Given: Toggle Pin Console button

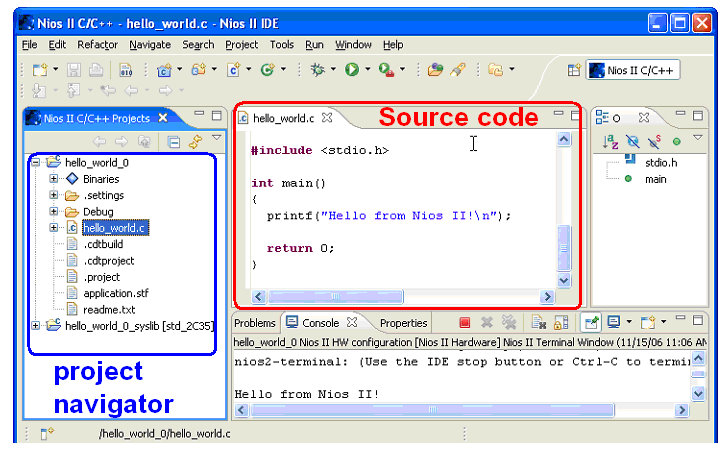Looking at the screenshot, I should [591, 322].
